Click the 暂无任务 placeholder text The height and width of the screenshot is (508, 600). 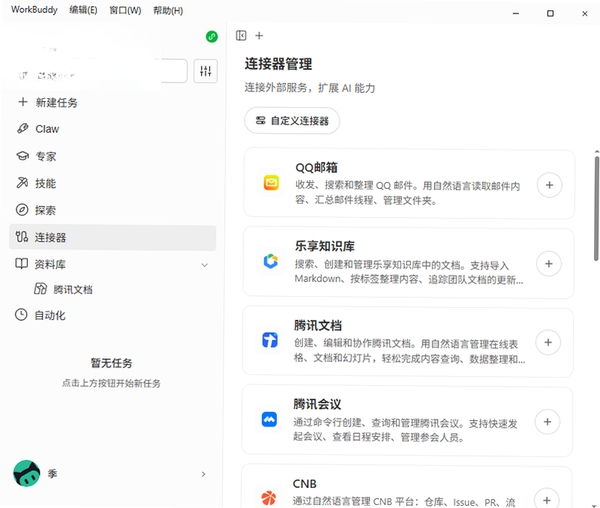pyautogui.click(x=111, y=363)
